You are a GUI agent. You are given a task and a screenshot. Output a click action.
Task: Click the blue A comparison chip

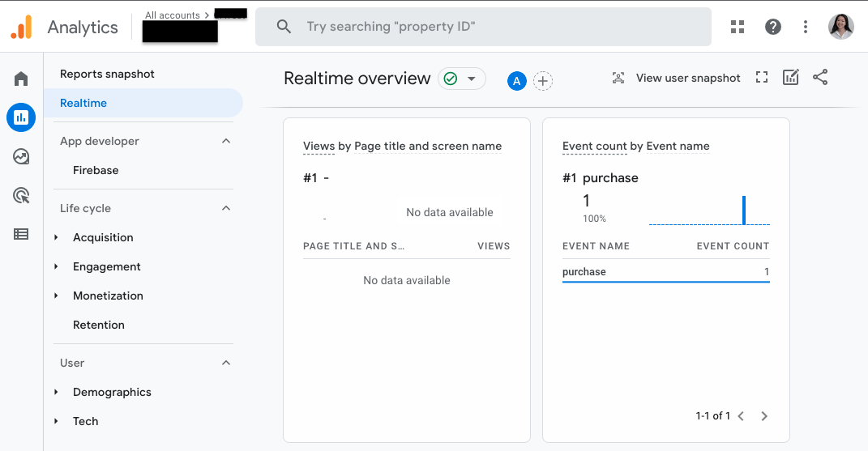[516, 81]
